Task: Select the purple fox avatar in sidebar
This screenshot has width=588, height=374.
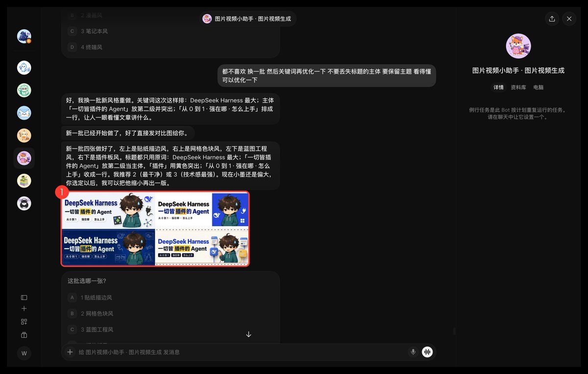Action: [x=24, y=158]
